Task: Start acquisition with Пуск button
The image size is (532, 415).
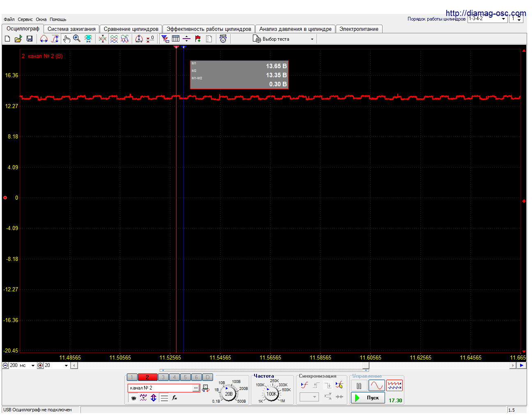Action: point(368,398)
